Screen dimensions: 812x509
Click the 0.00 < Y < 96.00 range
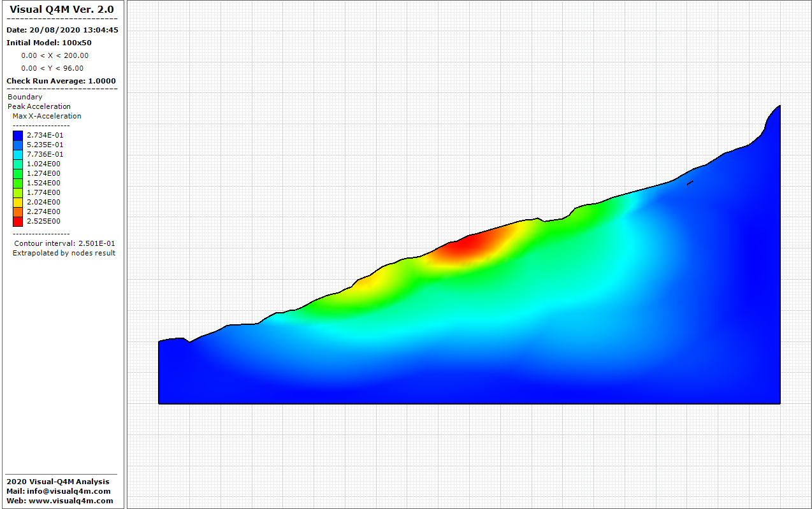point(52,68)
